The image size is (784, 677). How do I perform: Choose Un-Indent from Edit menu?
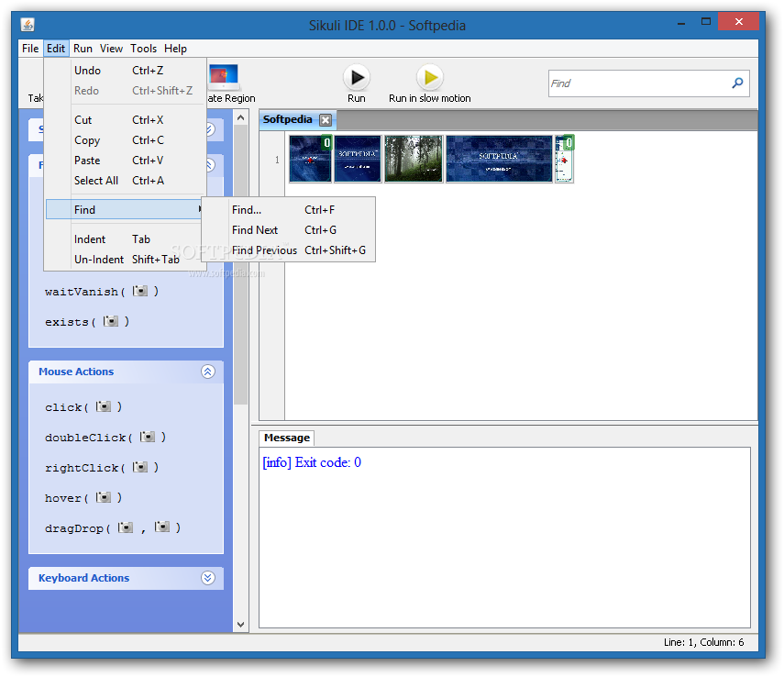click(x=126, y=260)
